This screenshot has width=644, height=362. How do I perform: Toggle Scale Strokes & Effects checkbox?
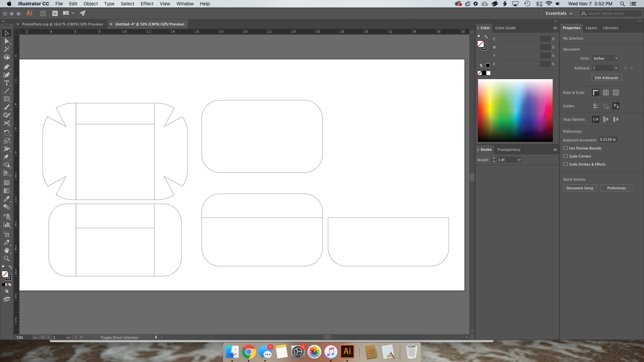pyautogui.click(x=566, y=164)
